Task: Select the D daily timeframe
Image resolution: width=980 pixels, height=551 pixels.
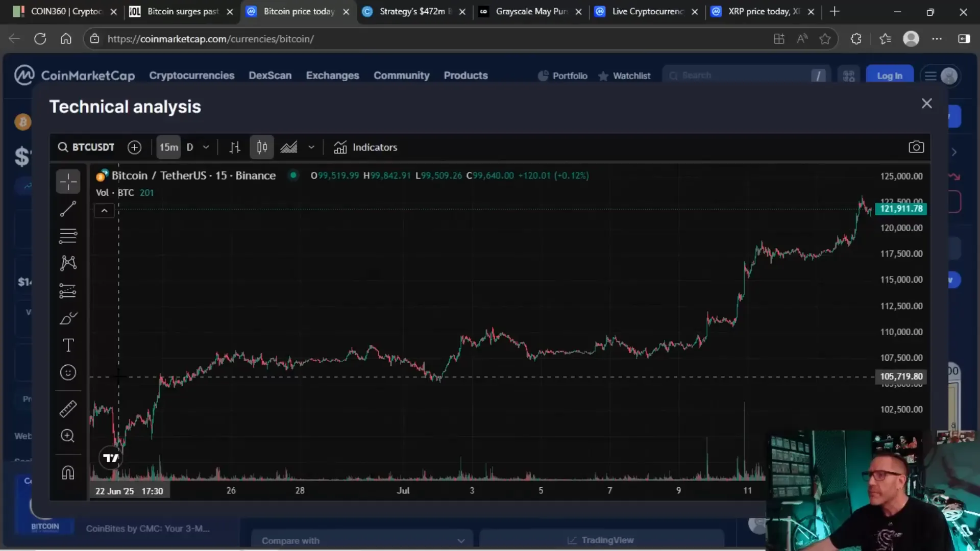Action: pyautogui.click(x=190, y=147)
